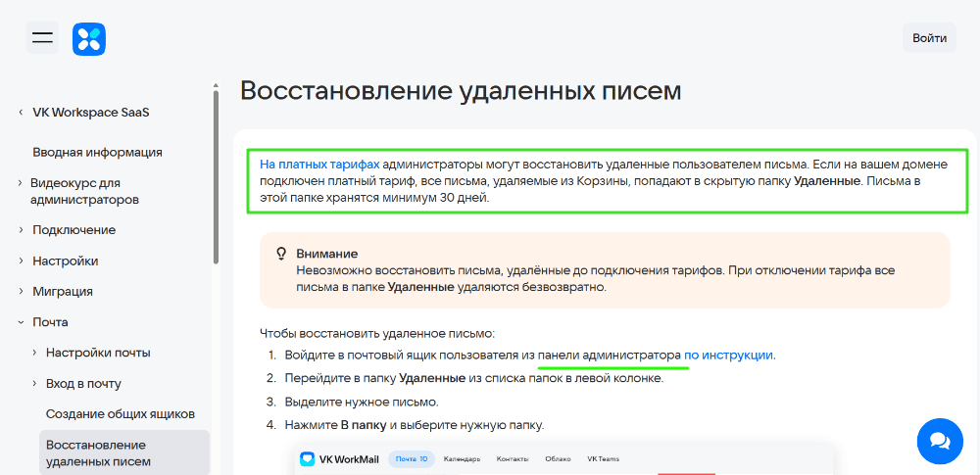Click the Войти button

pos(929,37)
